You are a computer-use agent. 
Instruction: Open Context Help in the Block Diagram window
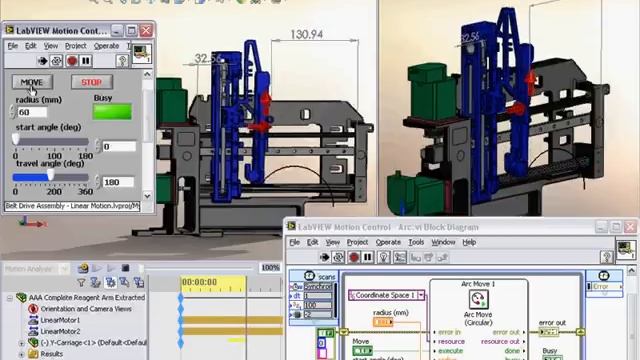606,257
